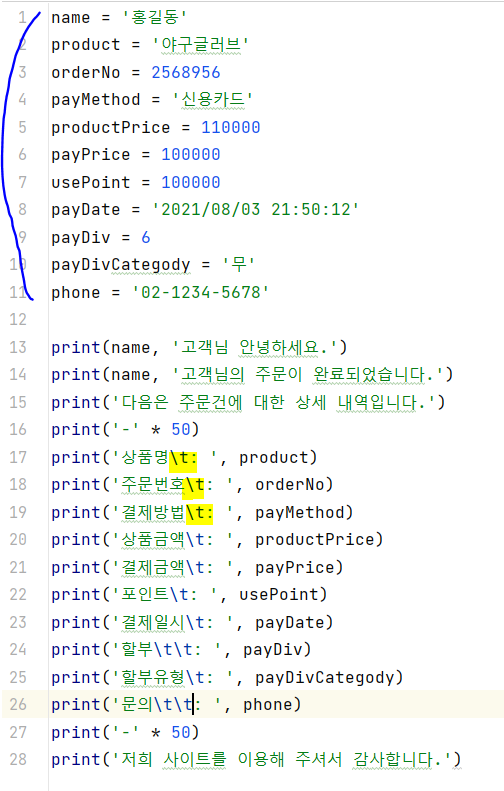The image size is (504, 791).
Task: Click the name variable on line 1
Action: (x=71, y=17)
